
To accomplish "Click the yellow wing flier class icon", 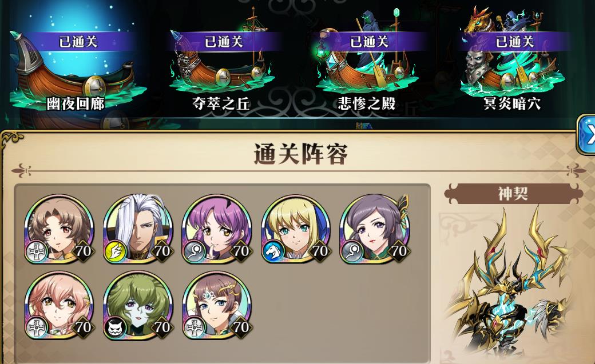I will tap(114, 252).
